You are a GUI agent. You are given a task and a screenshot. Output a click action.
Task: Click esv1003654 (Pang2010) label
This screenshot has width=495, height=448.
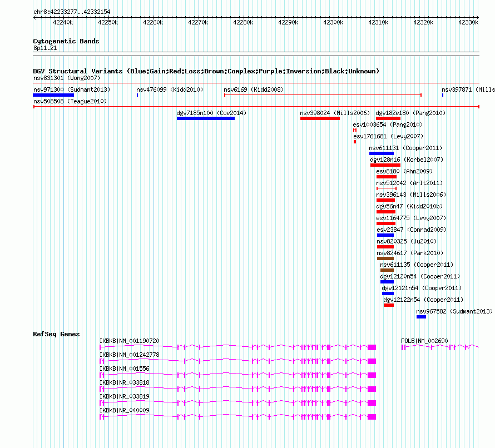(388, 125)
